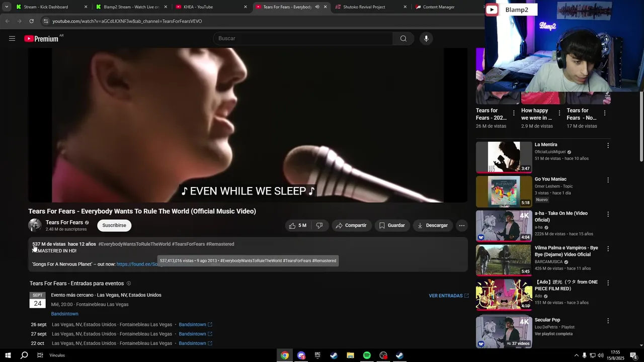
Task: Open Vilma Palma Bye Bye thumbnail
Action: point(504,260)
